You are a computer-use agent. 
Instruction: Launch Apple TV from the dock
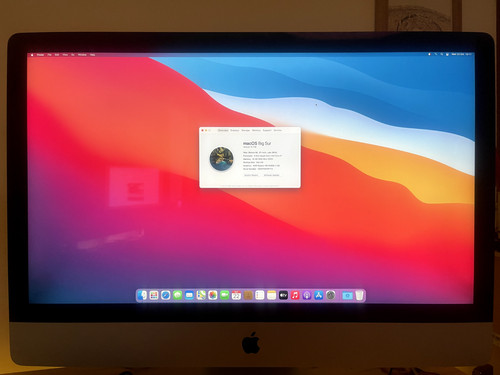tap(283, 295)
